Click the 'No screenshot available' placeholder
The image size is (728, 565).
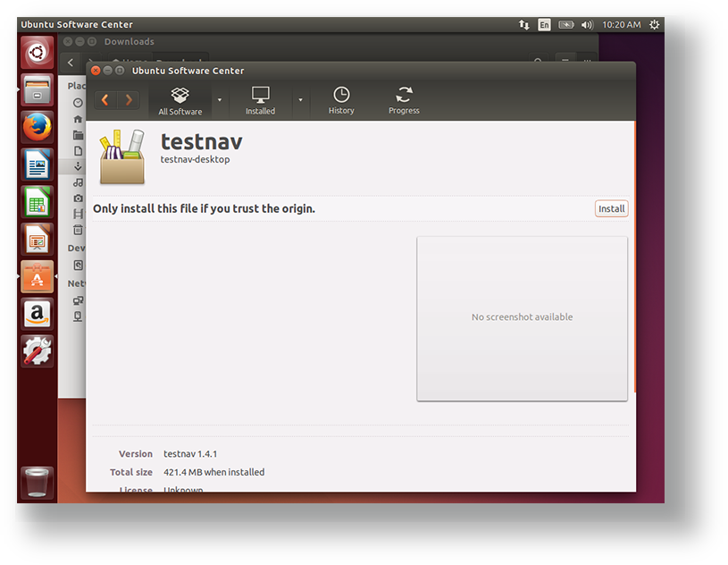tap(522, 318)
